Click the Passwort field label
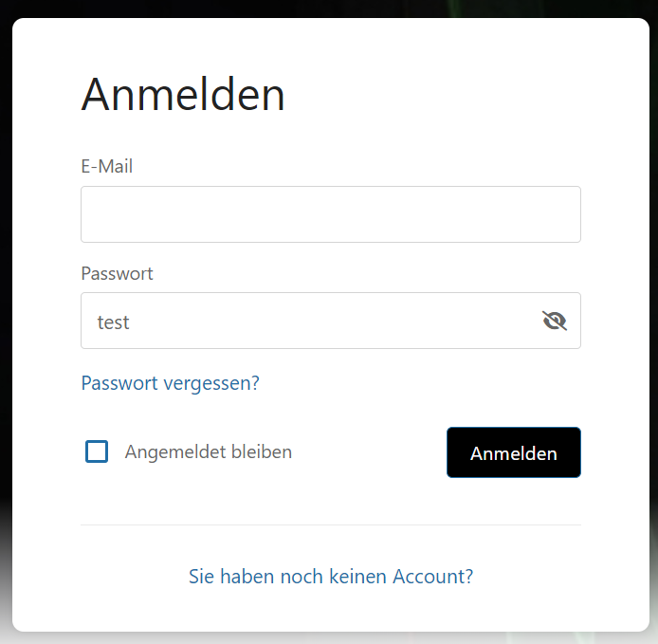The height and width of the screenshot is (644, 658). pos(117,274)
